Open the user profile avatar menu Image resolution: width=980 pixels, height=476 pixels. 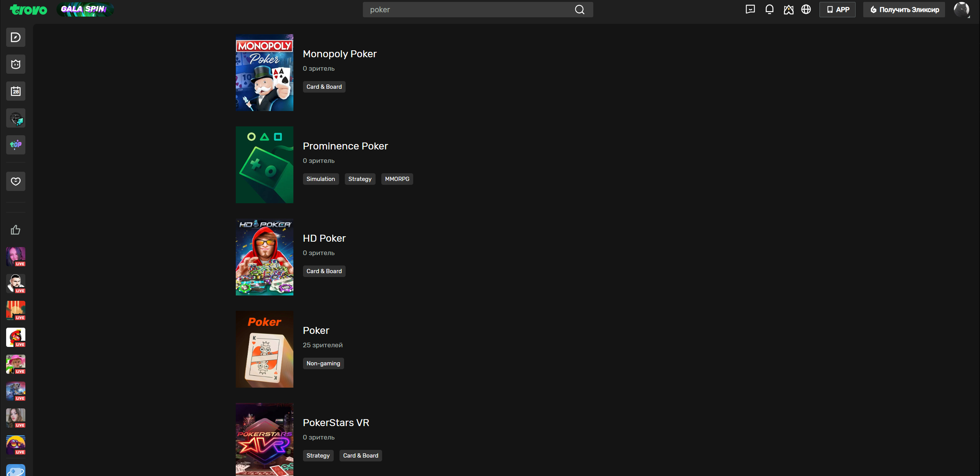[x=961, y=10]
